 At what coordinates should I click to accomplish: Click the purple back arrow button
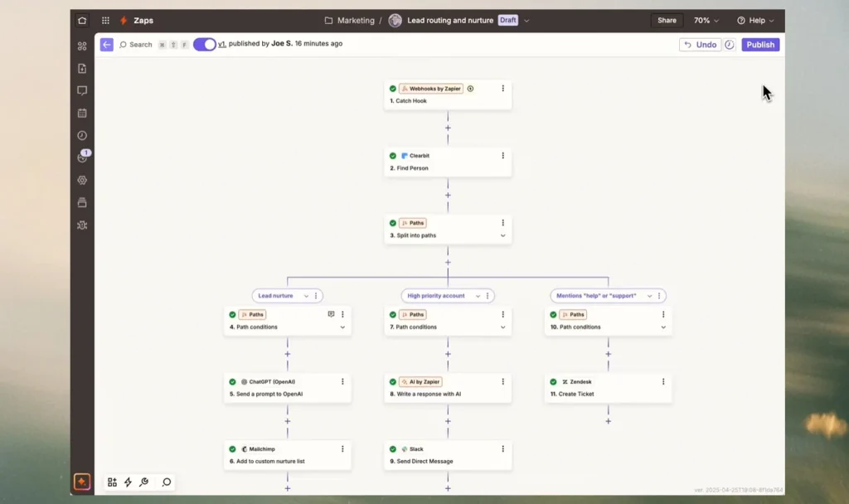coord(107,45)
